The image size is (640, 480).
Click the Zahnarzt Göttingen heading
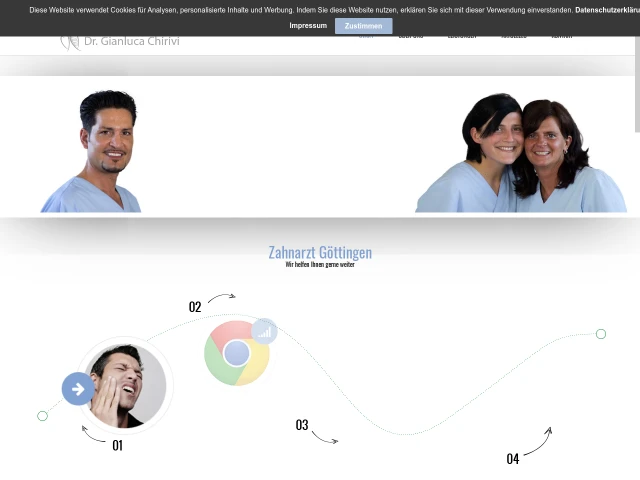[320, 252]
